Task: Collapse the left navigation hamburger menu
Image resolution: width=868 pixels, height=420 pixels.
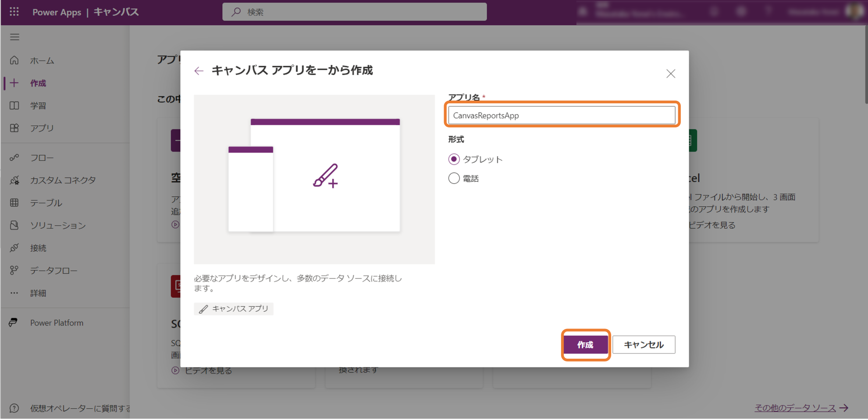Action: pyautogui.click(x=14, y=37)
